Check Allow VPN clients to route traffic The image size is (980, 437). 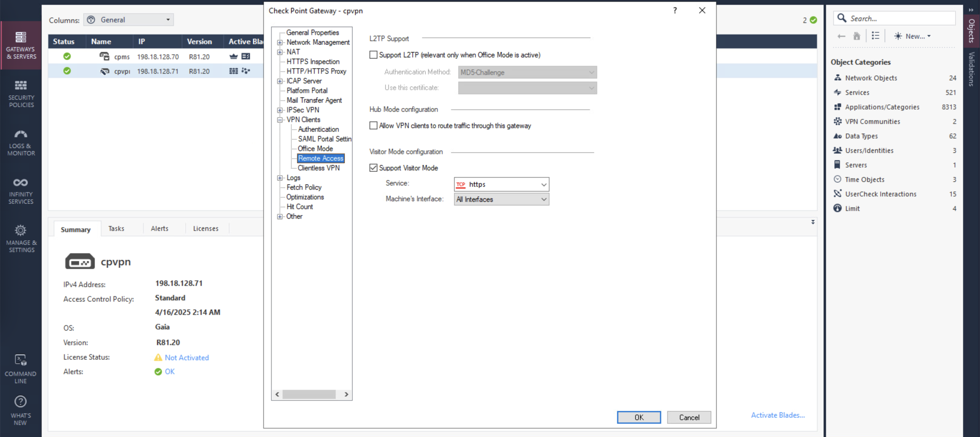click(x=373, y=126)
